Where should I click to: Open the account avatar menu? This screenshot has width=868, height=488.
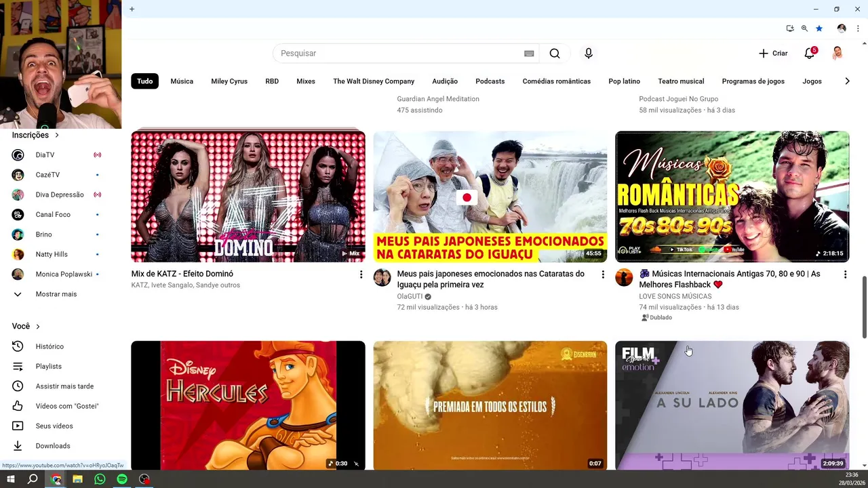pyautogui.click(x=837, y=54)
